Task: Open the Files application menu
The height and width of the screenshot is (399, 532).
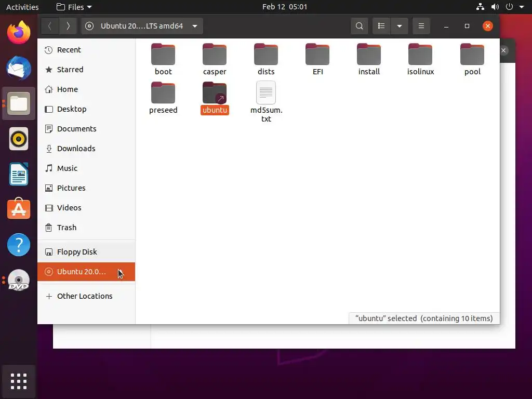Action: (x=74, y=7)
